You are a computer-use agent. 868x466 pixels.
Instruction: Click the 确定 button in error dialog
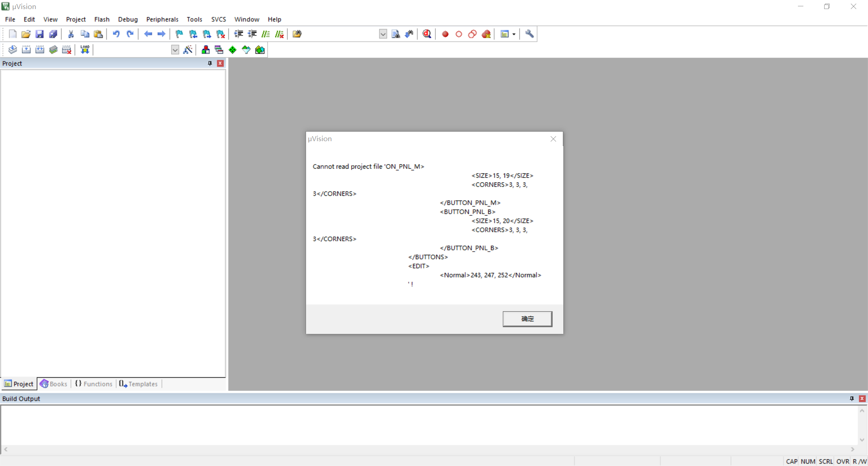[527, 319]
